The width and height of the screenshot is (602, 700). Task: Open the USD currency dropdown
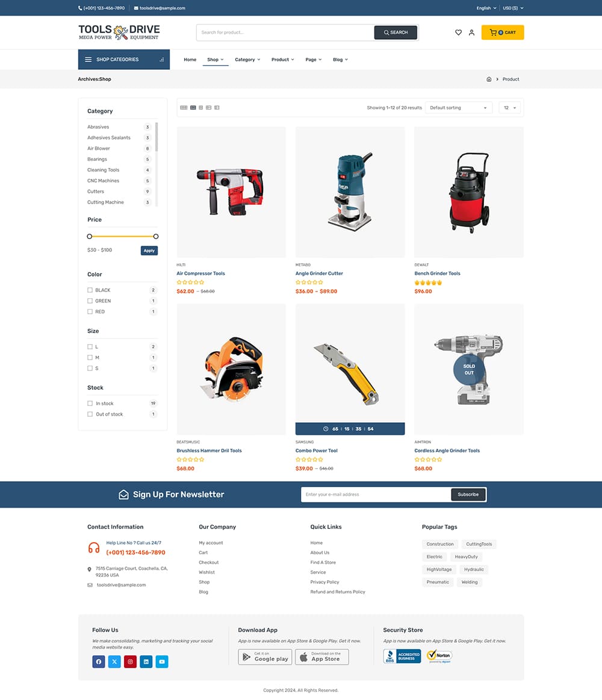[513, 8]
